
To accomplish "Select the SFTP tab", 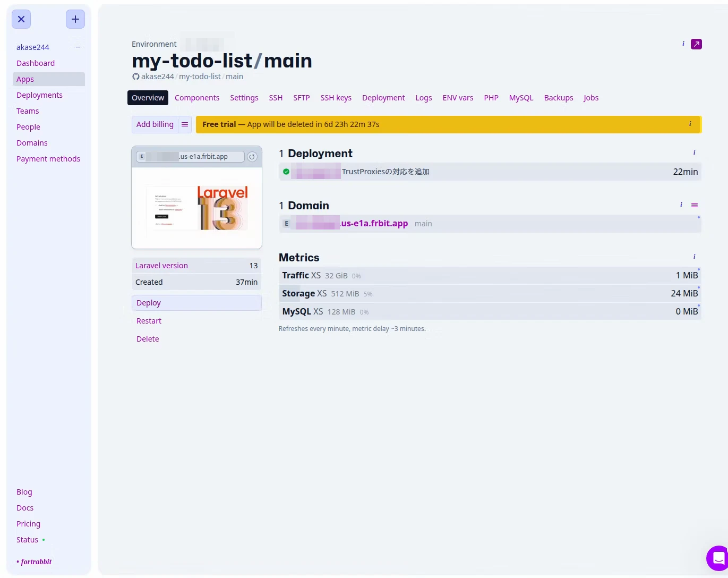I will point(302,98).
